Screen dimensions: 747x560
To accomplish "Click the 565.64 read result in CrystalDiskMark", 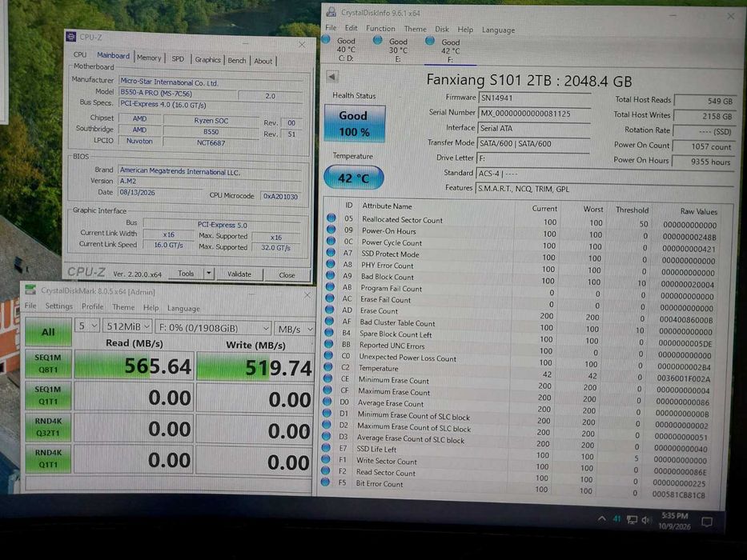I will click(x=134, y=366).
